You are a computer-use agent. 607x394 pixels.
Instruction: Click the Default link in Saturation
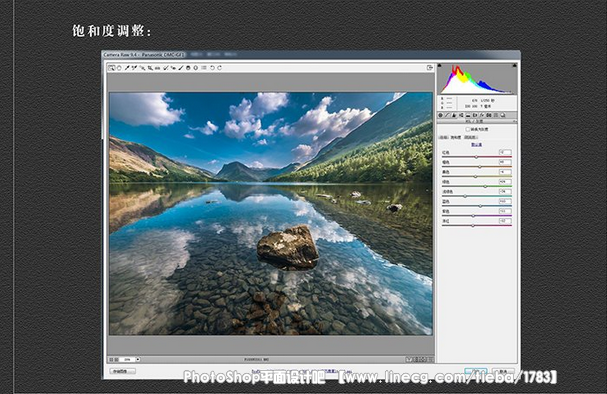[x=477, y=145]
